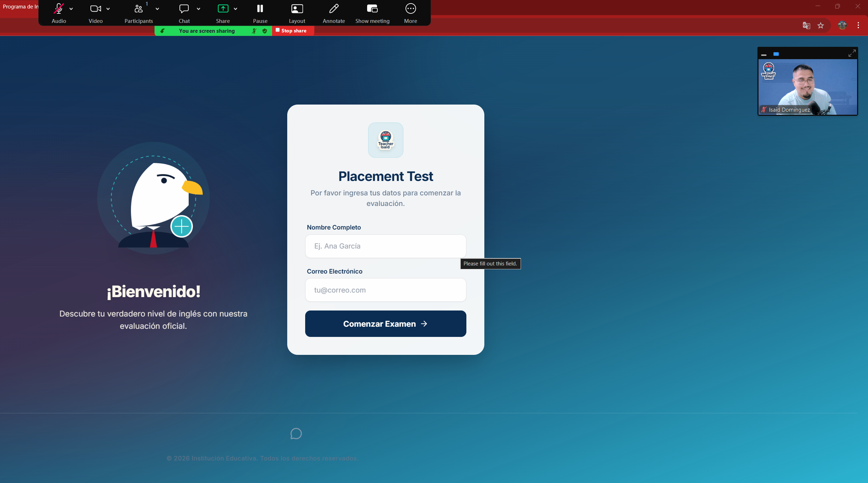Expand the Audio settings chevron
The image size is (868, 483).
tap(71, 9)
